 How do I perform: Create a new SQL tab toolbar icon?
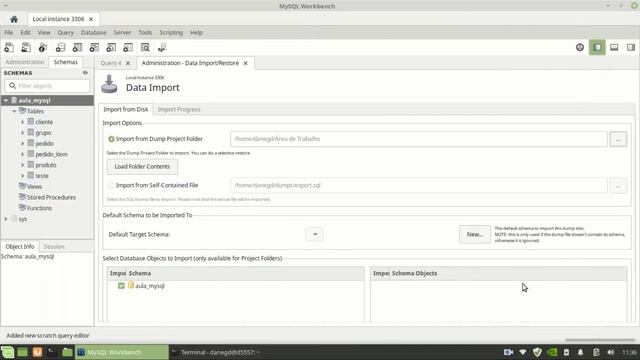pos(9,47)
